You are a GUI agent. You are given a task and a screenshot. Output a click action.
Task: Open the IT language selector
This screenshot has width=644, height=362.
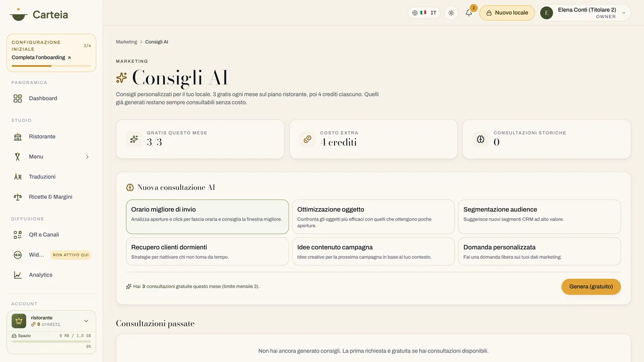[424, 13]
